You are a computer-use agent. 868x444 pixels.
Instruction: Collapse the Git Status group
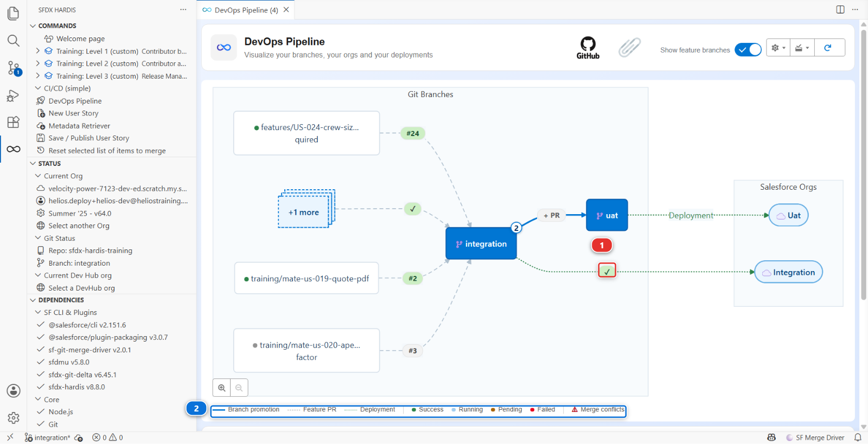pos(38,238)
